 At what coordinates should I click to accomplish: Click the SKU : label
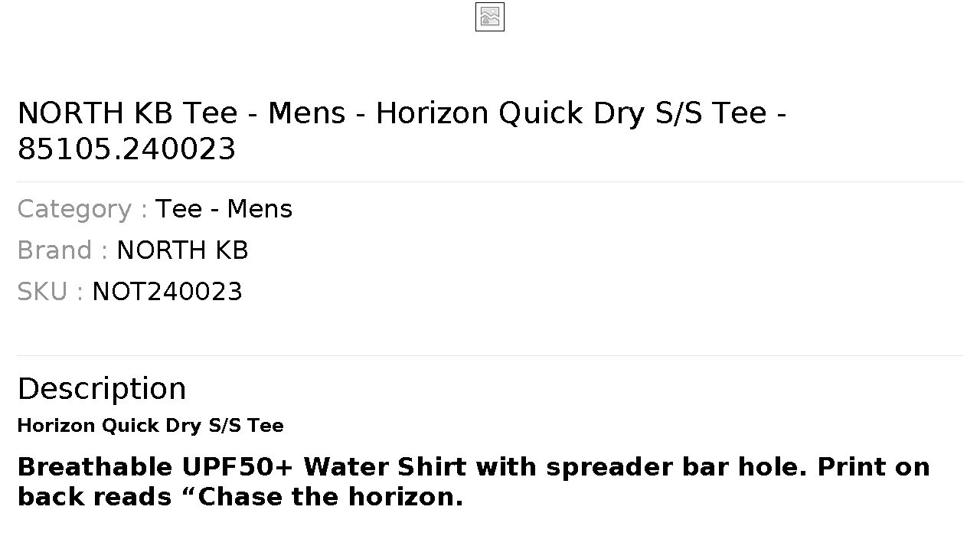pyautogui.click(x=50, y=292)
